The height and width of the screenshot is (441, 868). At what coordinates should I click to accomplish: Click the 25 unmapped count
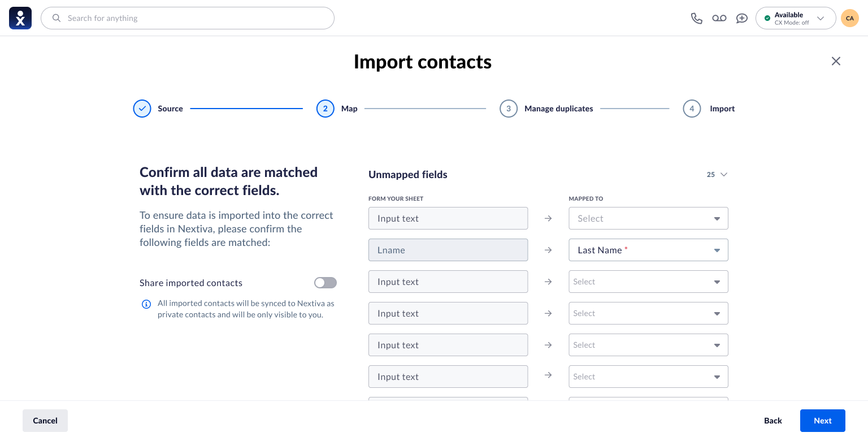point(711,175)
